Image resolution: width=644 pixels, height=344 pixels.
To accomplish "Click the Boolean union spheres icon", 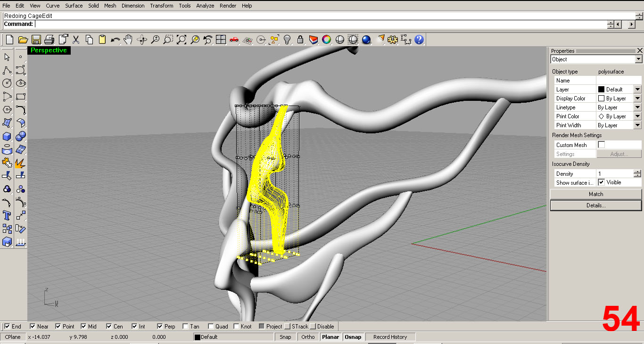I will click(x=20, y=136).
